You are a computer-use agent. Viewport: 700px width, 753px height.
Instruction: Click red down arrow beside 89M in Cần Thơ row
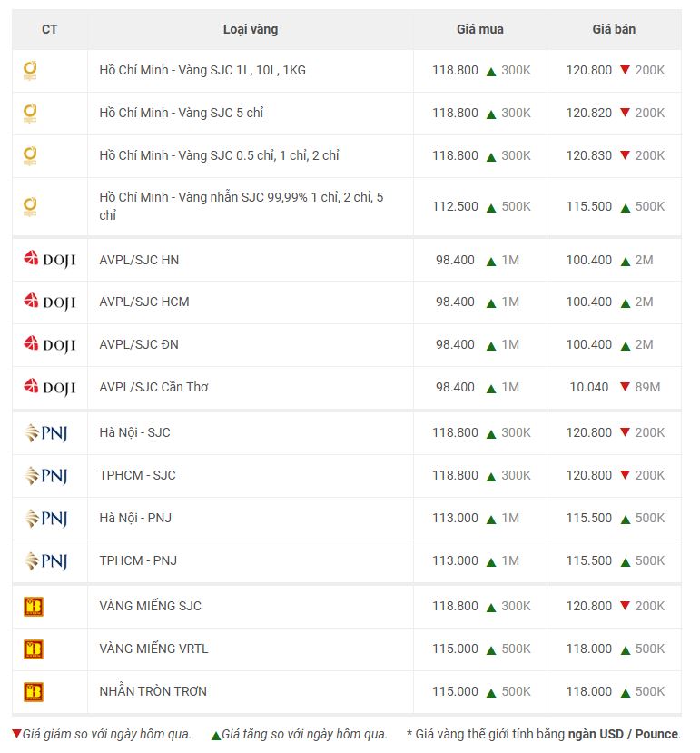click(x=625, y=387)
